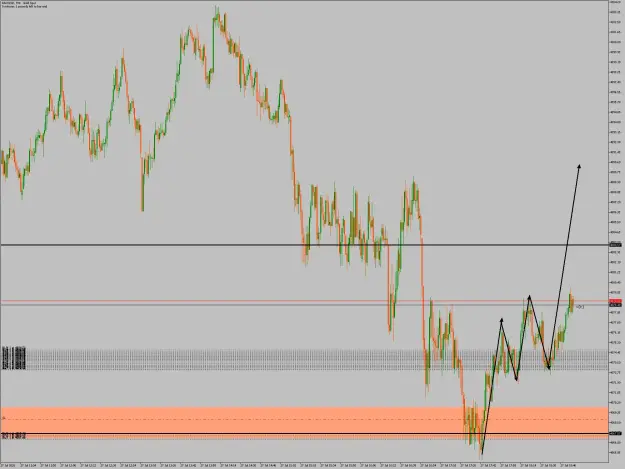The image size is (625, 469).
Task: Click the level labels left of the dotted band
Action: (x=14, y=358)
